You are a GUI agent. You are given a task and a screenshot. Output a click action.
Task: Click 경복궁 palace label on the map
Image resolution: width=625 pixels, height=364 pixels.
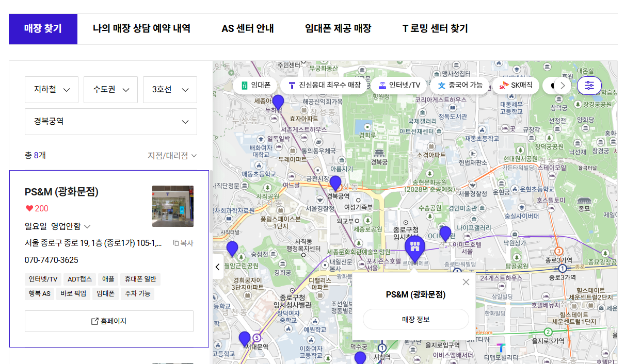point(379,162)
